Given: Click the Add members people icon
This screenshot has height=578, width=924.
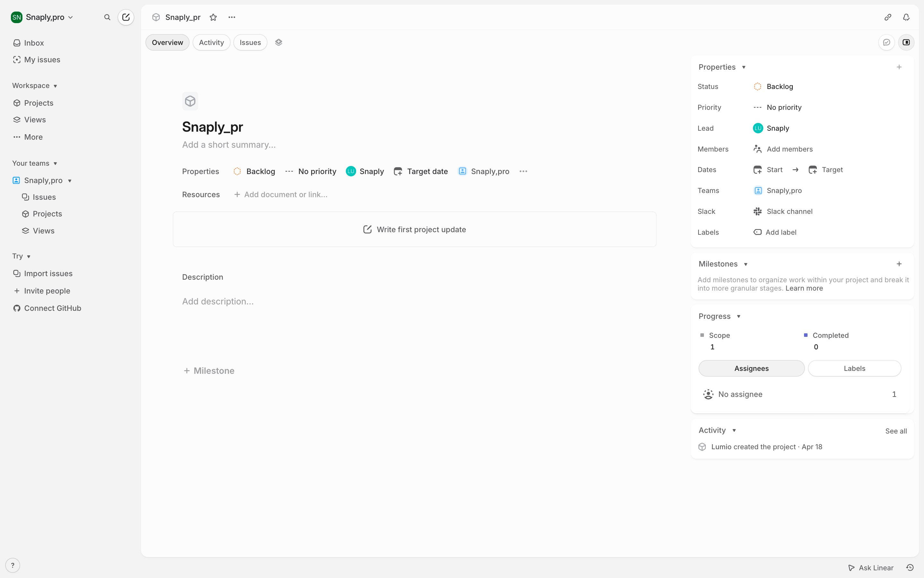Looking at the screenshot, I should tap(757, 149).
